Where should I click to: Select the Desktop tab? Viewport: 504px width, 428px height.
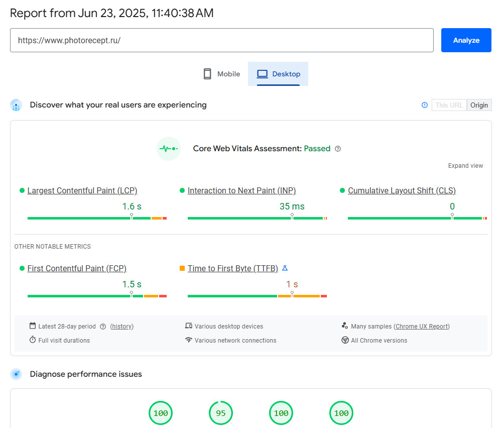(x=278, y=74)
